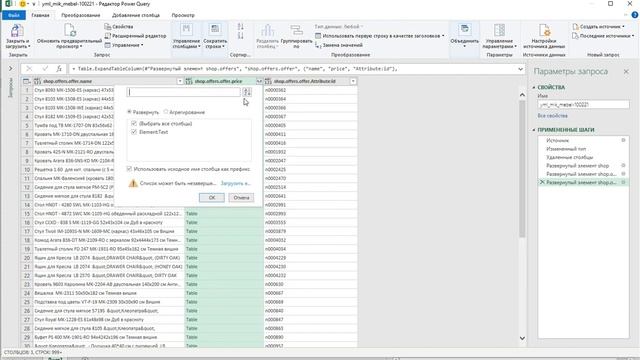
Task: Open the Advanced Editor (Расширенный редактор)
Action: click(136, 36)
